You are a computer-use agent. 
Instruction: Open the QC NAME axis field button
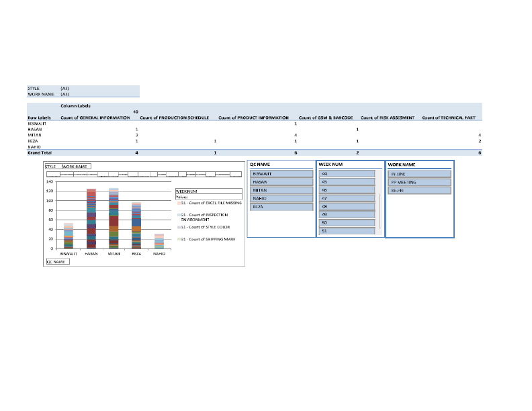[58, 261]
